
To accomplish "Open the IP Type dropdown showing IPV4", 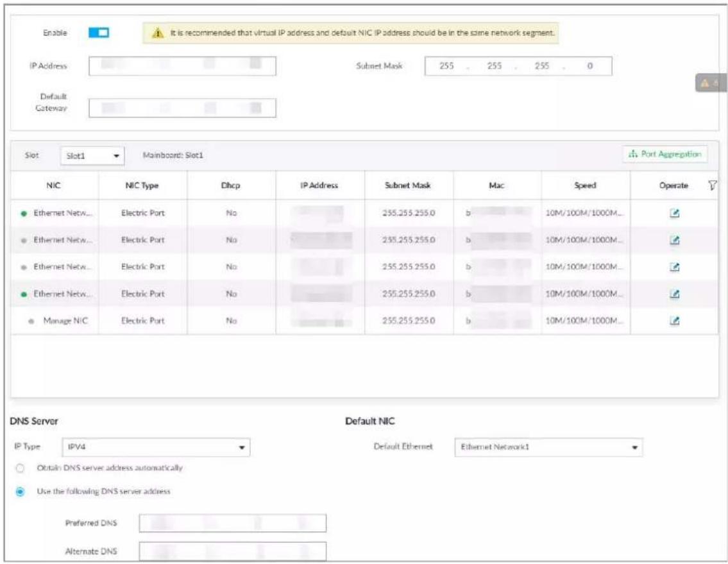I will [156, 447].
